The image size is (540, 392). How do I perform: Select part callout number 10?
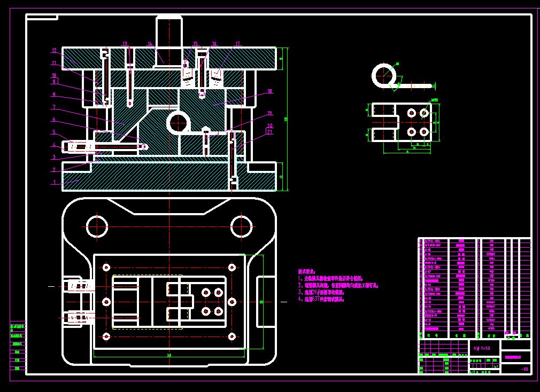pyautogui.click(x=54, y=75)
